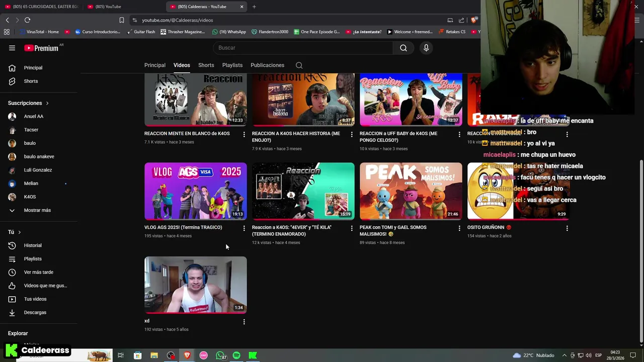
Task: Go back in browser history
Action: tap(7, 20)
